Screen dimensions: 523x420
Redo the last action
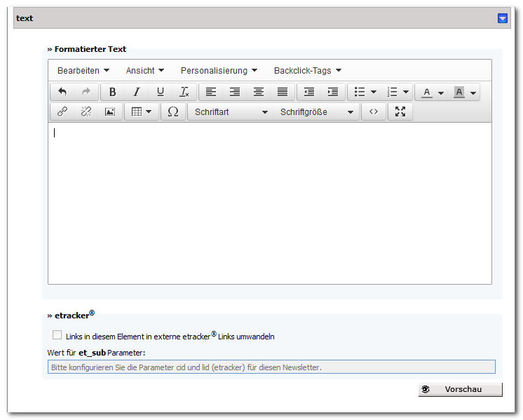tap(86, 92)
